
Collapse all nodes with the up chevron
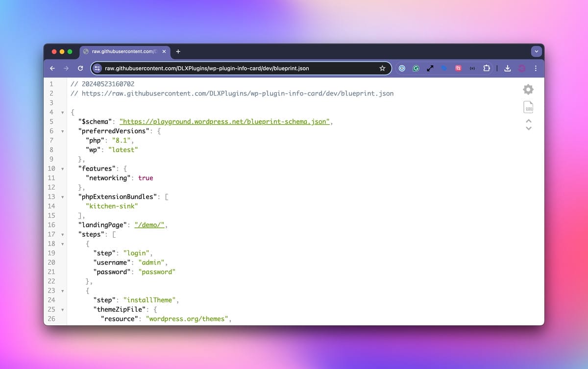pos(528,121)
